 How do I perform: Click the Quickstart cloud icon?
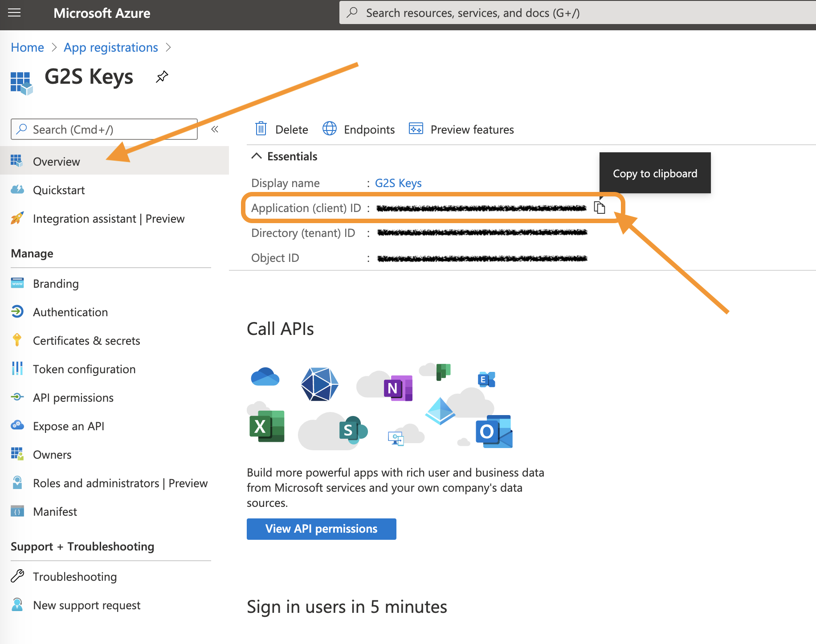pyautogui.click(x=17, y=190)
